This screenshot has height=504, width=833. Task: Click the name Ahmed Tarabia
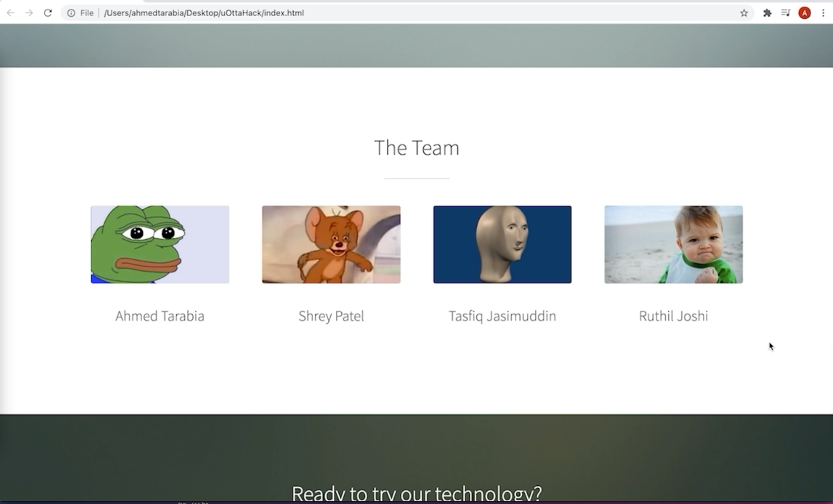pos(160,316)
